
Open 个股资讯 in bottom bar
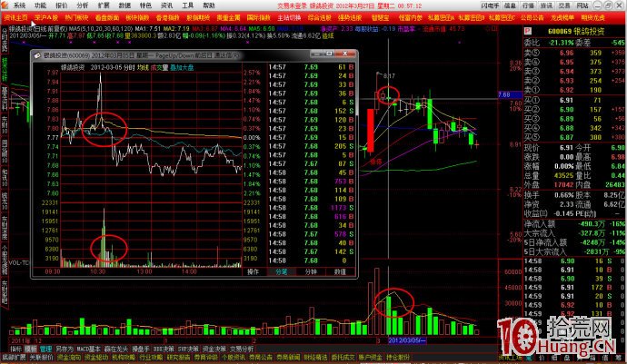point(234,358)
